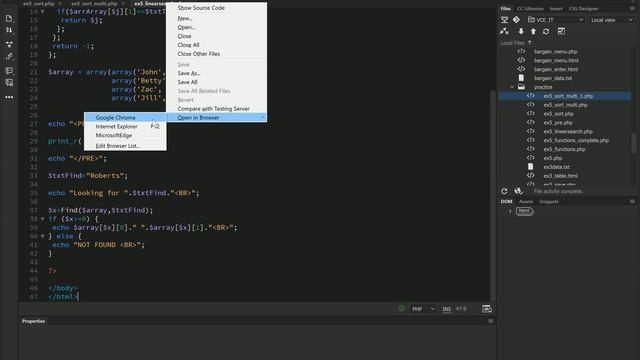Click the Put files up-arrow icon
This screenshot has height=360, width=640.
(x=533, y=31)
